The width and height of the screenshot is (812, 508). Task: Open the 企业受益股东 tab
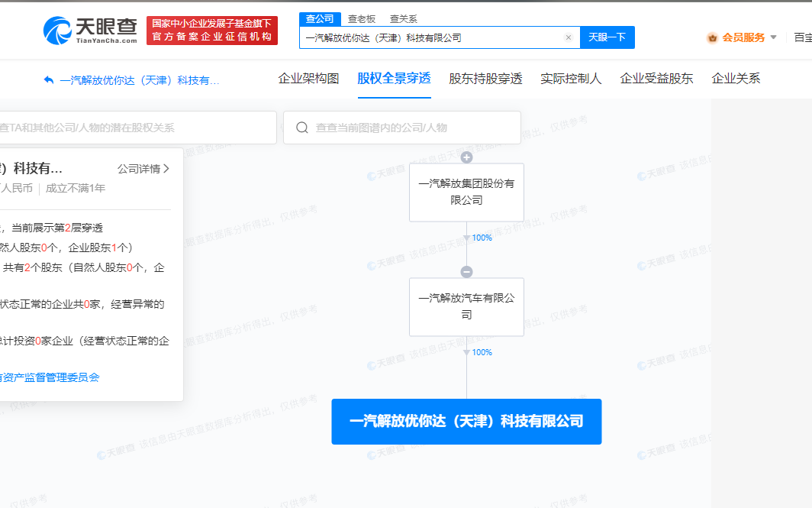pyautogui.click(x=656, y=79)
